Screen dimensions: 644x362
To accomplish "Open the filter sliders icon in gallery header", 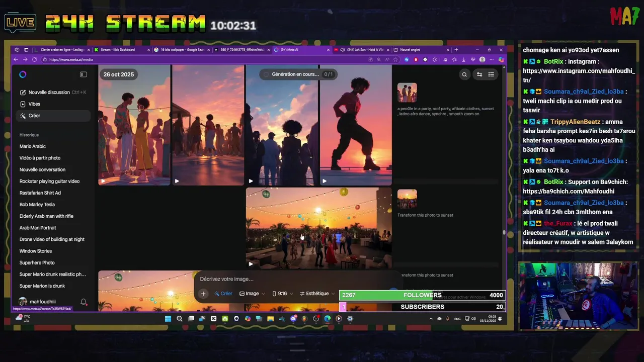I will point(479,74).
